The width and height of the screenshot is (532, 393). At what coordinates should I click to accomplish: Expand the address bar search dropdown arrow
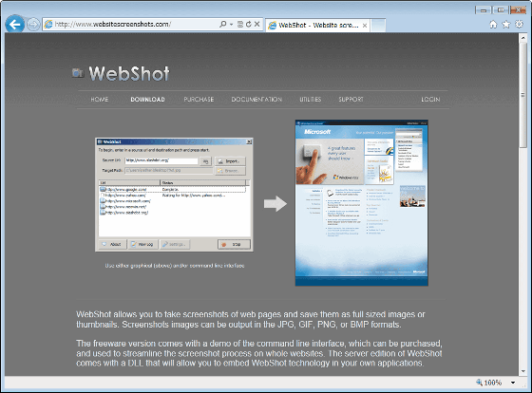click(x=232, y=24)
